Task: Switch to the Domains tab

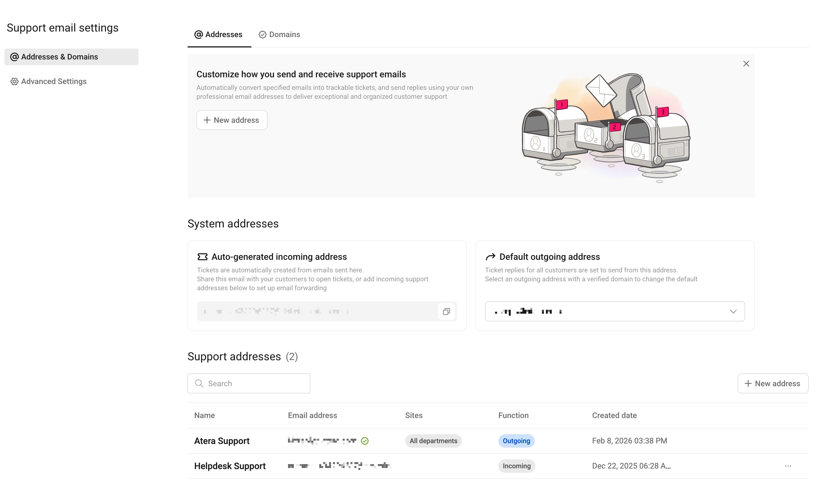Action: (x=279, y=35)
